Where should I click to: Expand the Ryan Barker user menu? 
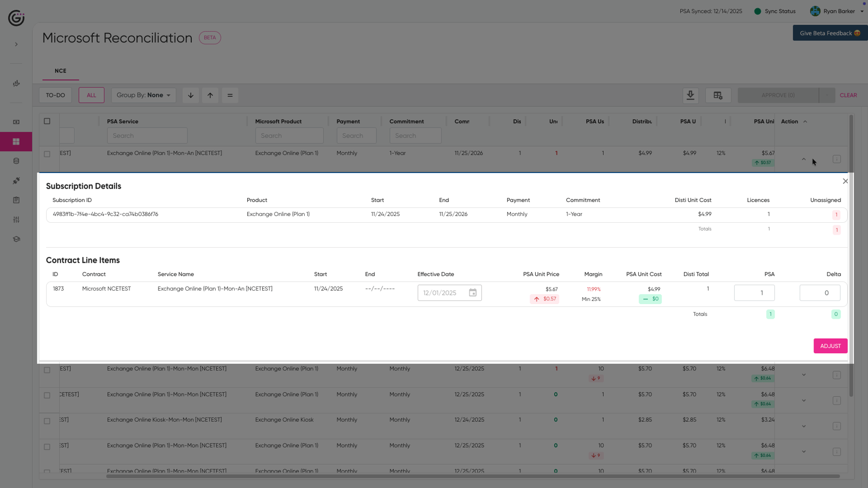pyautogui.click(x=837, y=11)
